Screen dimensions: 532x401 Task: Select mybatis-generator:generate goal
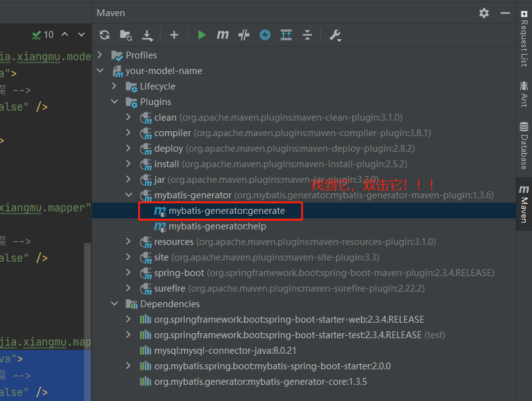pyautogui.click(x=226, y=211)
